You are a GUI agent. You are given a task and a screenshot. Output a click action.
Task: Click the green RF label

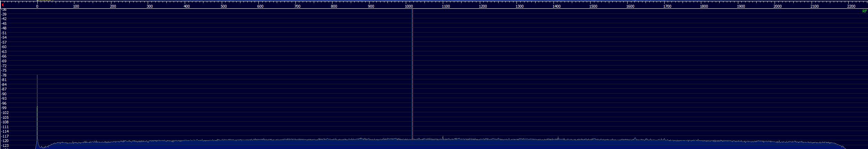coord(865,11)
